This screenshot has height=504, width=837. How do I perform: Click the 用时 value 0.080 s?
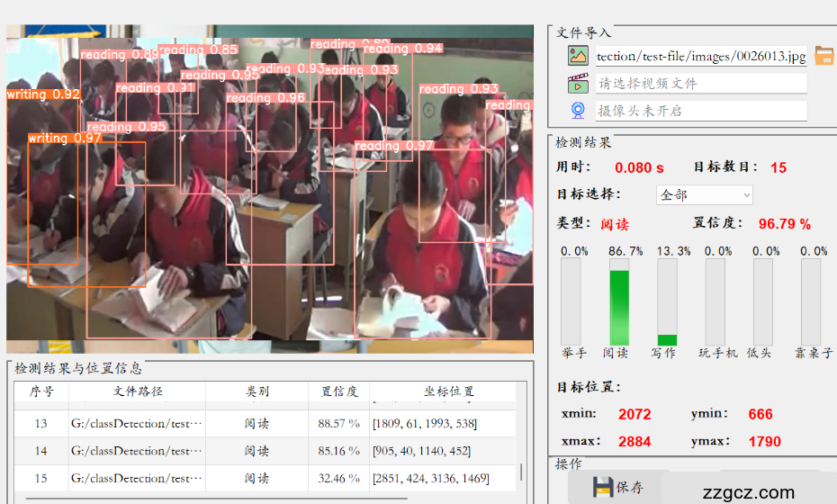point(639,167)
